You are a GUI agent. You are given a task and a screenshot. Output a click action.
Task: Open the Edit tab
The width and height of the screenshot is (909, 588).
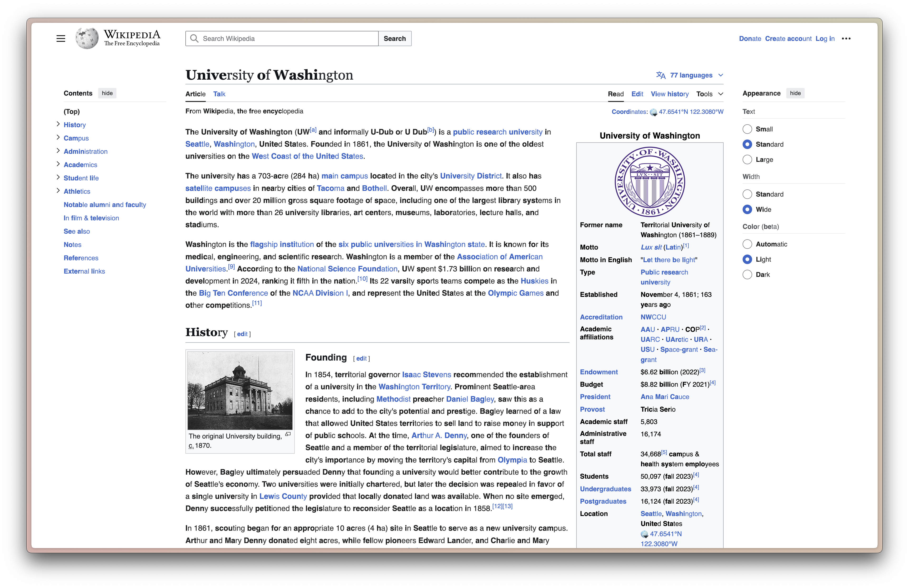[x=637, y=94]
